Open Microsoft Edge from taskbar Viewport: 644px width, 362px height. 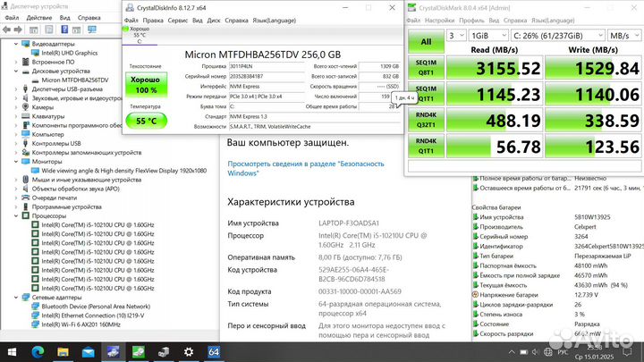pos(38,352)
